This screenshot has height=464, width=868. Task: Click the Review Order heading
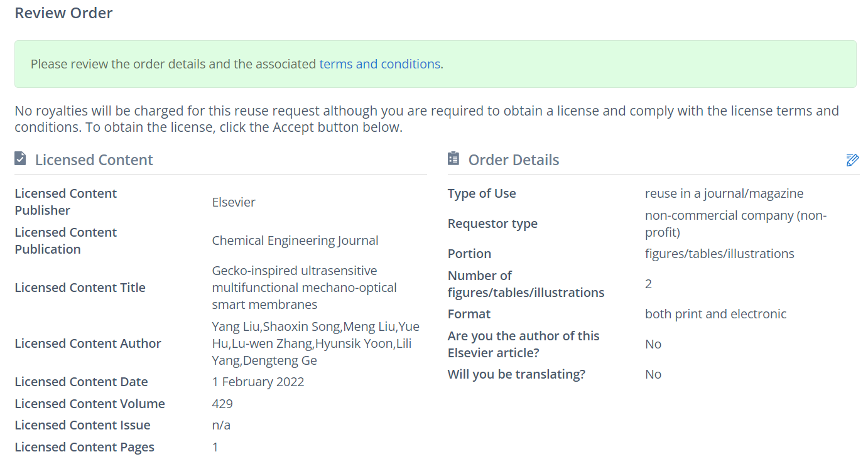tap(63, 13)
